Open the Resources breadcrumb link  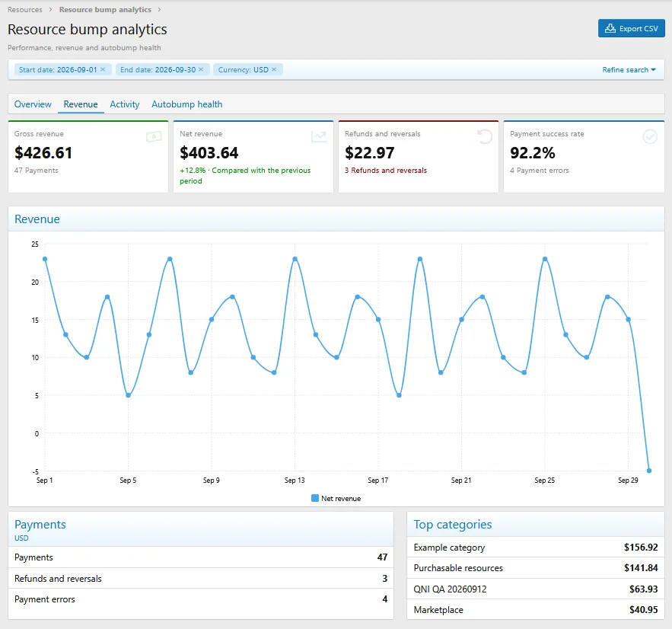[x=25, y=9]
